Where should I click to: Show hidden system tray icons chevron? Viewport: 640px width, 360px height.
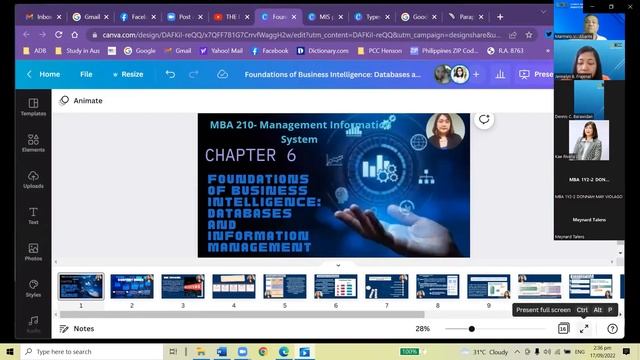[x=517, y=351]
